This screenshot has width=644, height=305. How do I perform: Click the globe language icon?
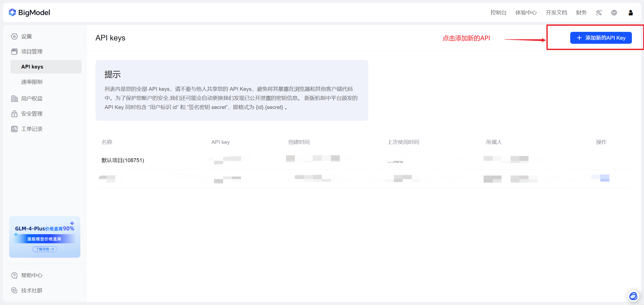click(614, 13)
